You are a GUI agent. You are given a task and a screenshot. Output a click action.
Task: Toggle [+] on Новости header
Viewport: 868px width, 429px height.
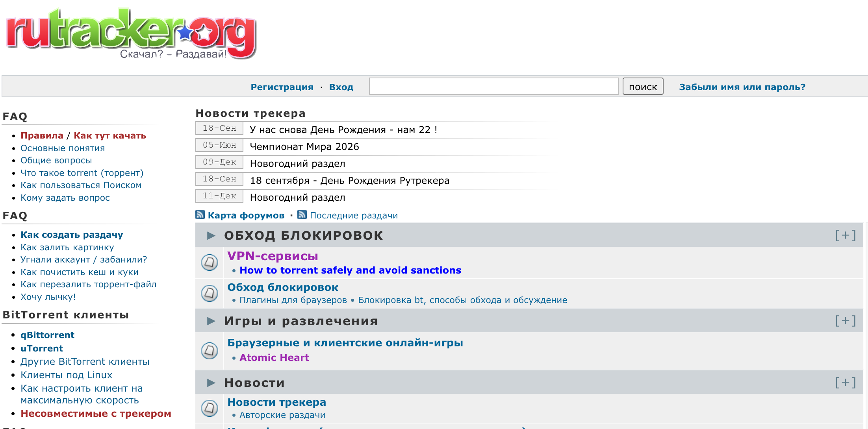coord(846,383)
